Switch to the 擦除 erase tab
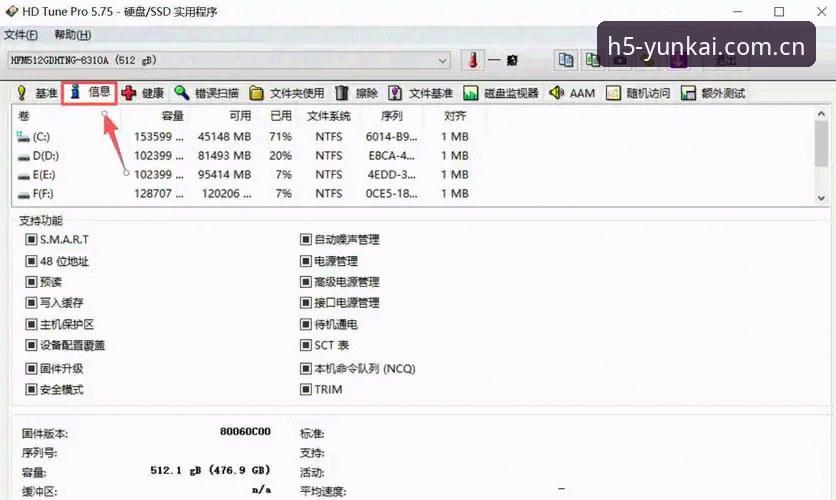Viewport: 836px width, 500px height. click(x=357, y=93)
